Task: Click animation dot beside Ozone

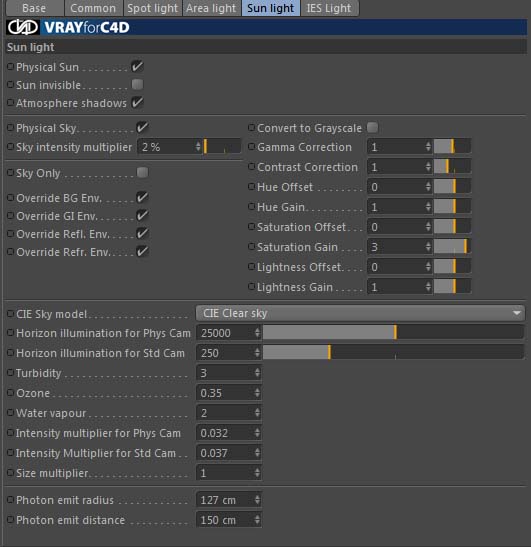Action: point(11,393)
